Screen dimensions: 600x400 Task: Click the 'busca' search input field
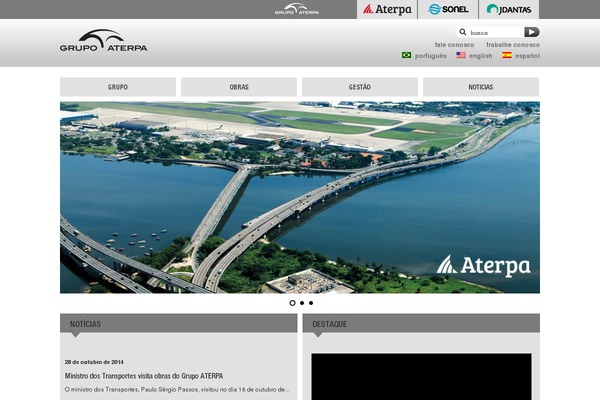tap(495, 32)
